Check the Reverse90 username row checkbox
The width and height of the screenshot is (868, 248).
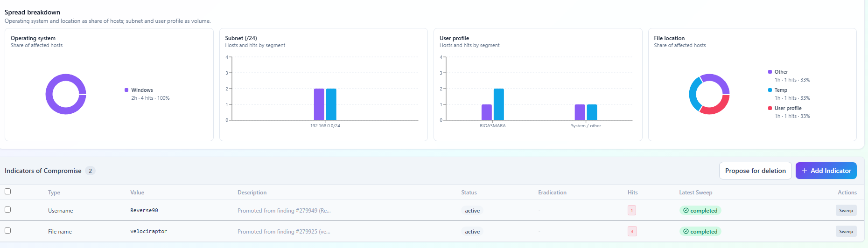coord(7,210)
